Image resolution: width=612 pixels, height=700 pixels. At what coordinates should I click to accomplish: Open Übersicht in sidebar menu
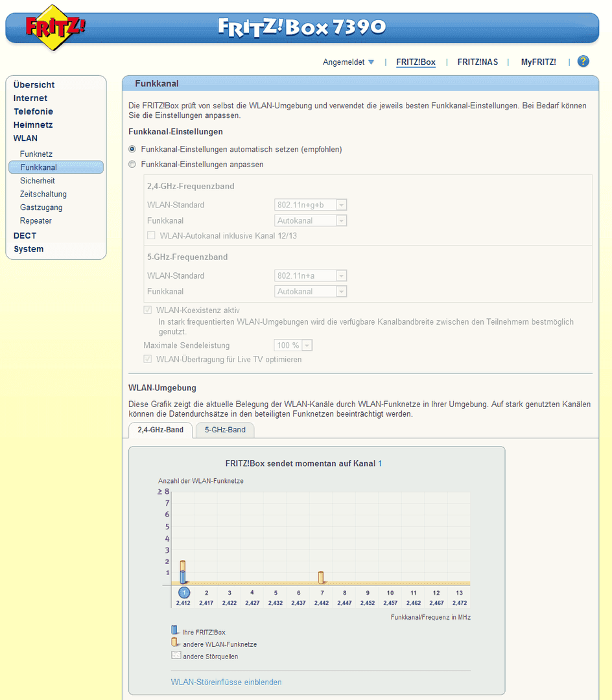point(34,85)
